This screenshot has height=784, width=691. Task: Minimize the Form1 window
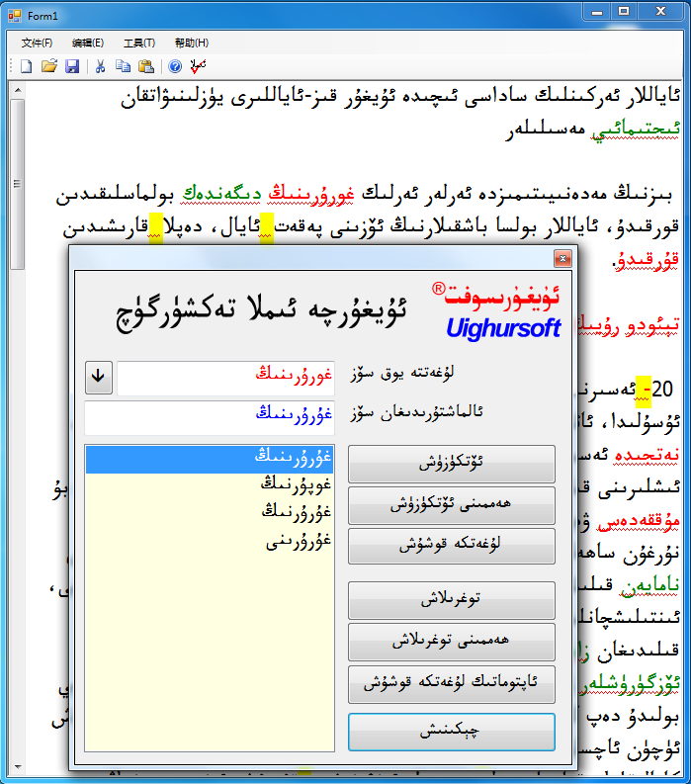point(597,11)
